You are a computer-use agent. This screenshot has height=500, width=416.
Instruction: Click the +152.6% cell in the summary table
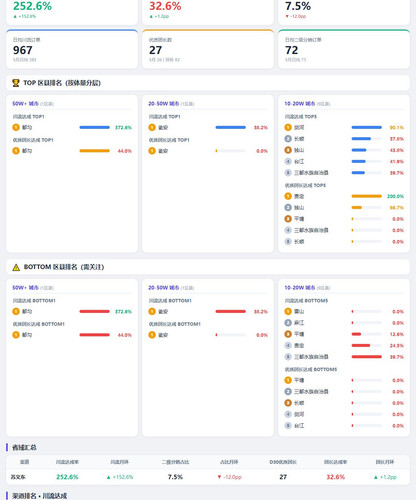(120, 477)
